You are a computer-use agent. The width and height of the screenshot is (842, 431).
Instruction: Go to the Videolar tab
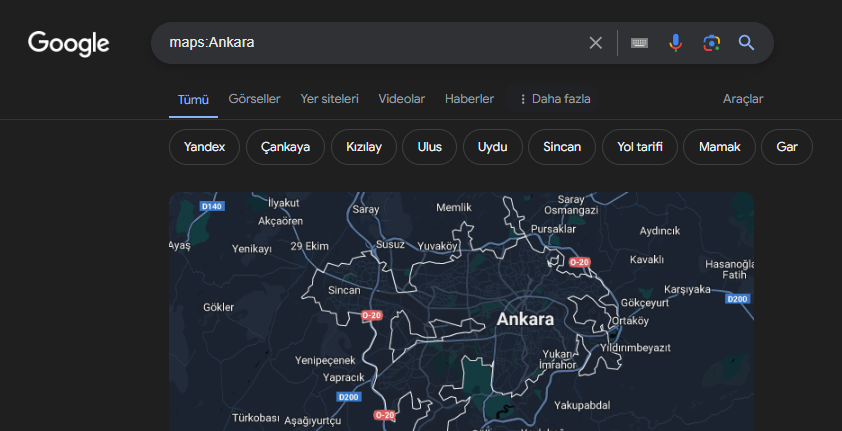pyautogui.click(x=401, y=99)
